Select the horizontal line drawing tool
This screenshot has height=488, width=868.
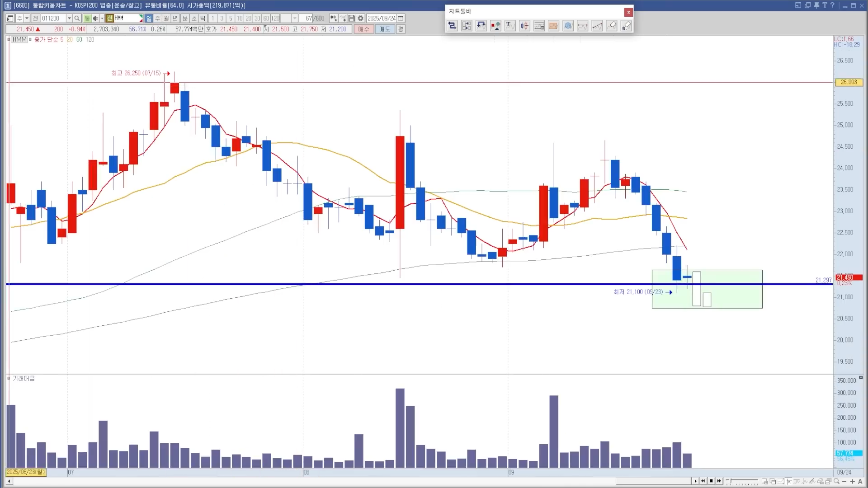click(582, 26)
